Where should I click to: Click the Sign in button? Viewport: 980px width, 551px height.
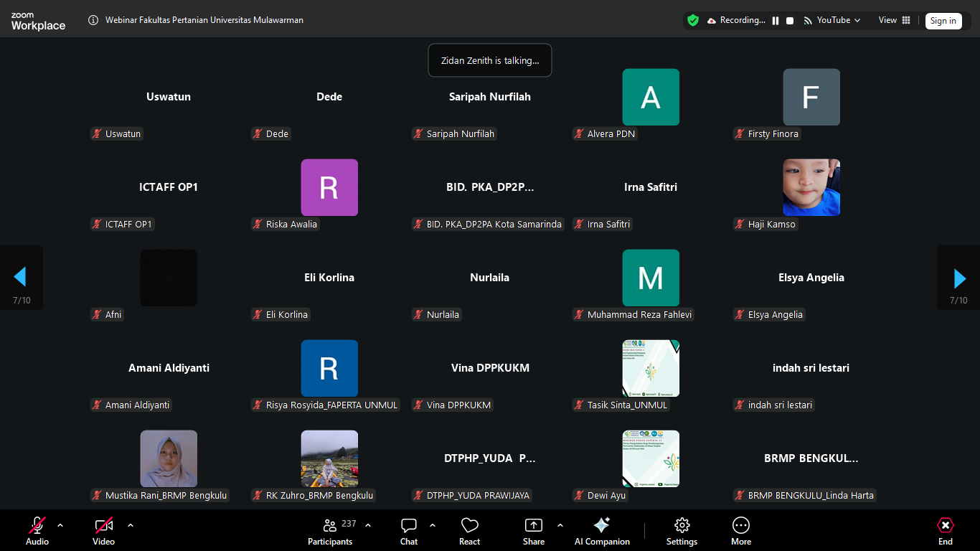943,21
